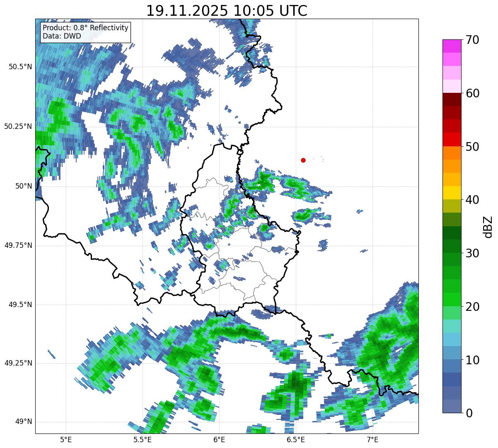Click the '6°E' longitude label
Screen dimensions: 498x448
click(219, 439)
